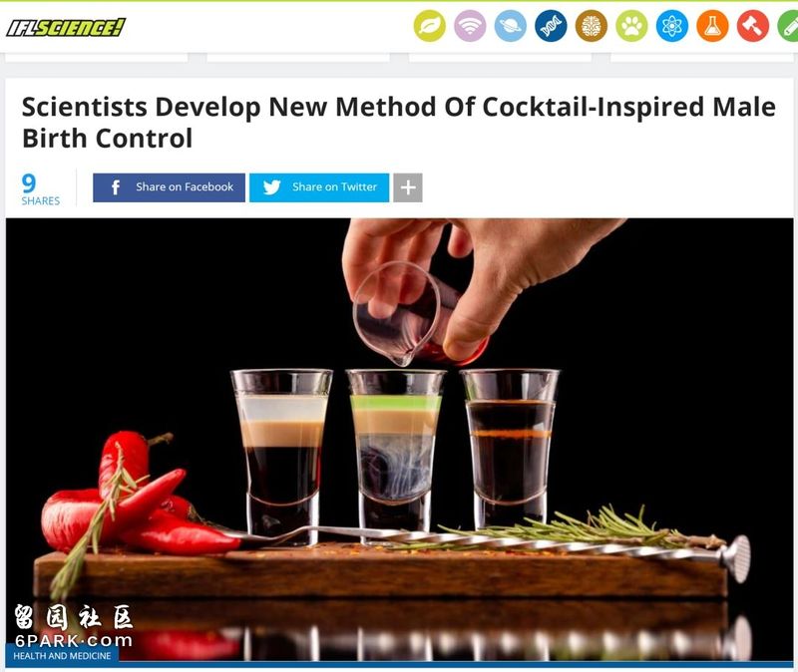Open the green leaf Environment category

[x=430, y=26]
